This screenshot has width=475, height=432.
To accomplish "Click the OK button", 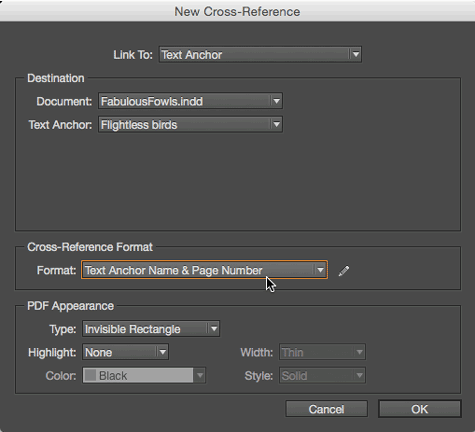I will coord(420,409).
